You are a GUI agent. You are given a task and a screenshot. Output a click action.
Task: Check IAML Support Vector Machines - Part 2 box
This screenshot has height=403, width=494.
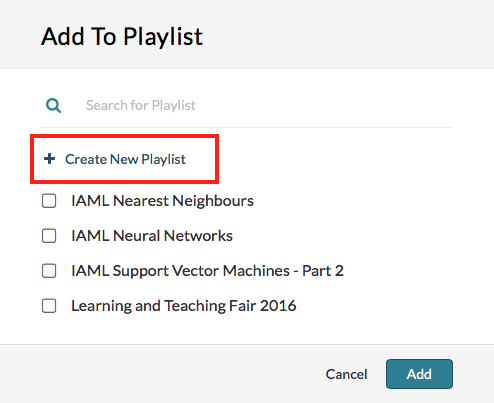pyautogui.click(x=49, y=271)
